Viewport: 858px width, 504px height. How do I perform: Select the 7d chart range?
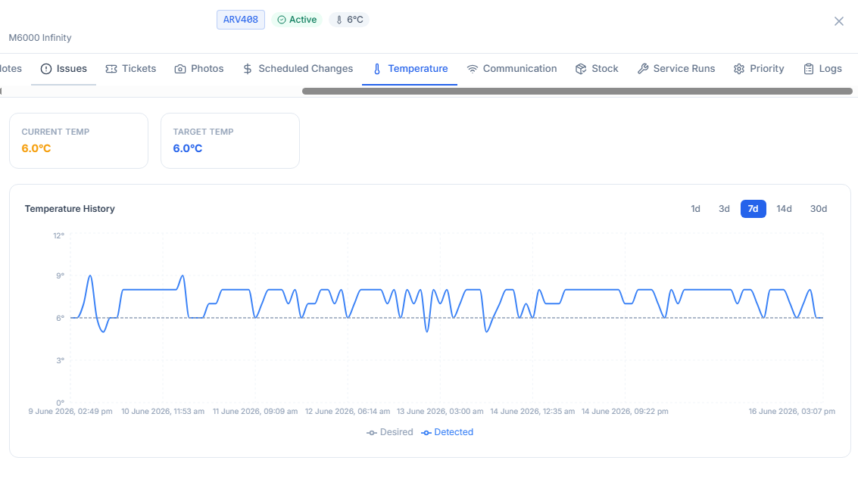coord(753,209)
